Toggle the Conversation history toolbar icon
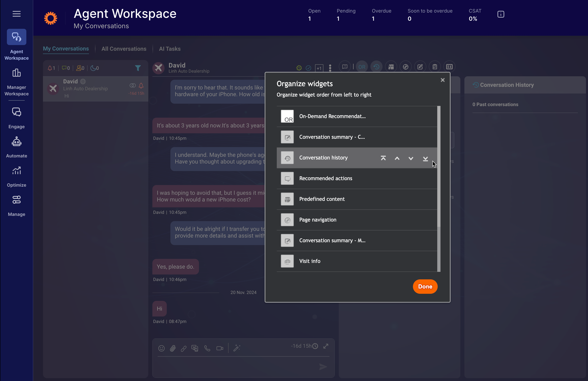This screenshot has width=588, height=381. click(376, 67)
